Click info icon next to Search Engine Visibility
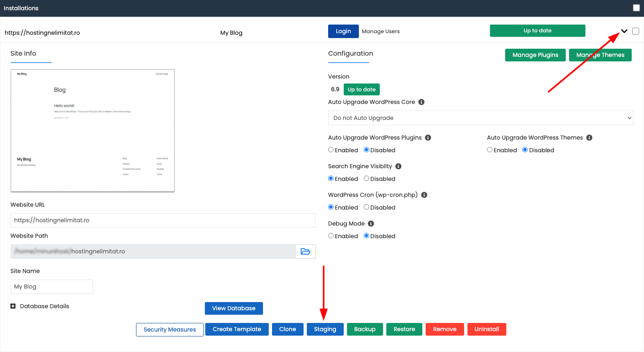Viewport: 644px width, 352px height. pos(398,166)
